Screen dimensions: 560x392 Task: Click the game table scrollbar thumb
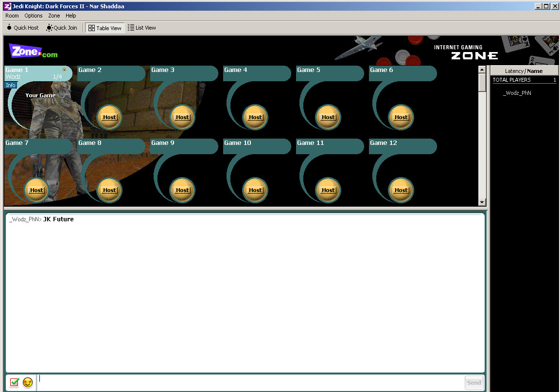pos(482,83)
